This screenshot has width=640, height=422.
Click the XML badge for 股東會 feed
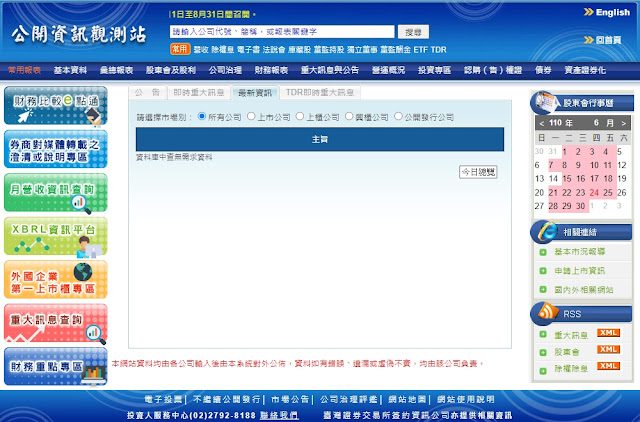point(608,349)
